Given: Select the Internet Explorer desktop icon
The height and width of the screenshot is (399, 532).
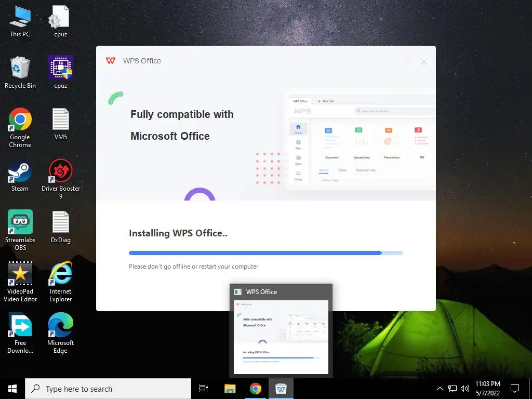Looking at the screenshot, I should pyautogui.click(x=60, y=282).
